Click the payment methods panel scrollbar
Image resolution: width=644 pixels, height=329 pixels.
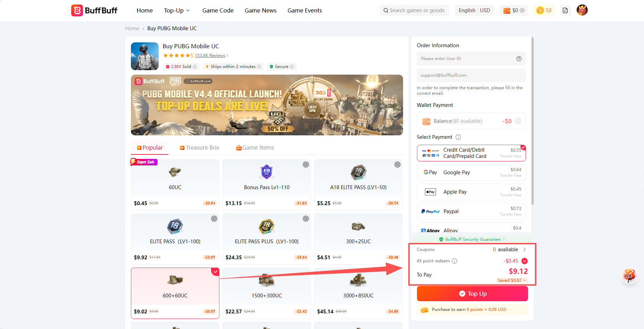(x=532, y=121)
